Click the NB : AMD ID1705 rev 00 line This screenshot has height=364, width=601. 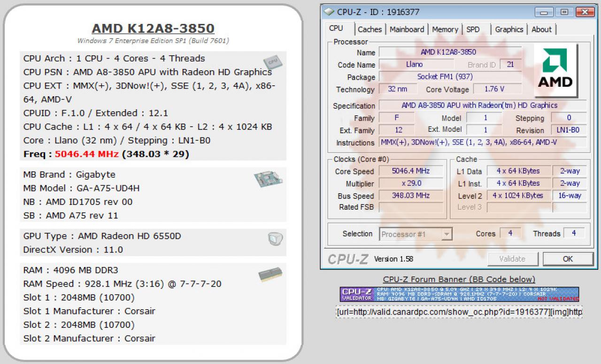[x=78, y=202]
